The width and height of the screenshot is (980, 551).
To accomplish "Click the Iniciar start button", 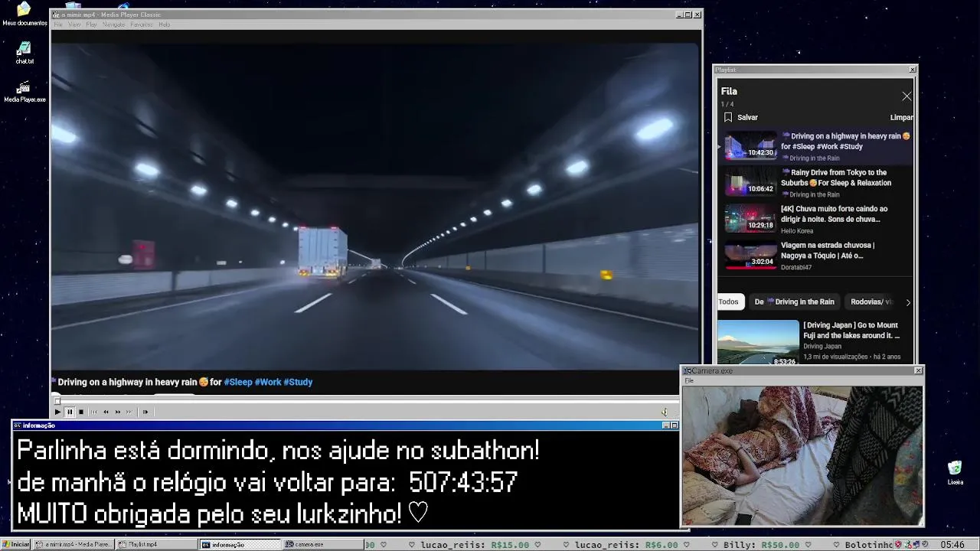I will coord(15,544).
